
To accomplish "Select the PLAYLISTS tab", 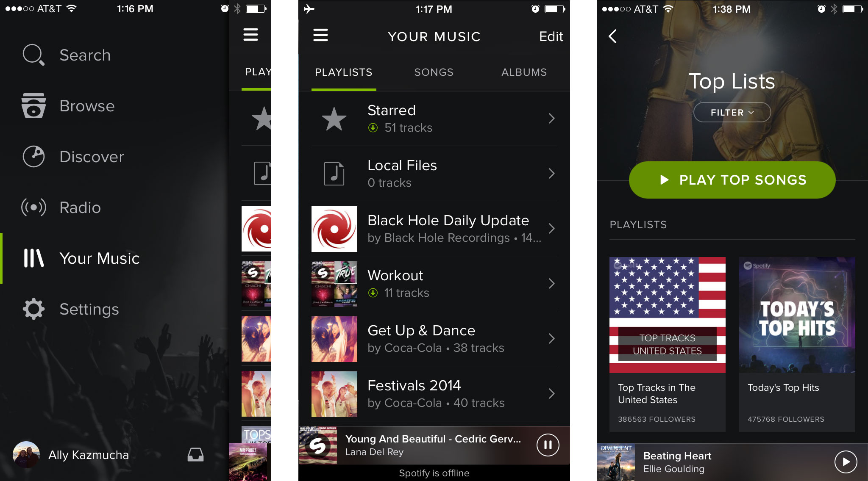I will 343,72.
